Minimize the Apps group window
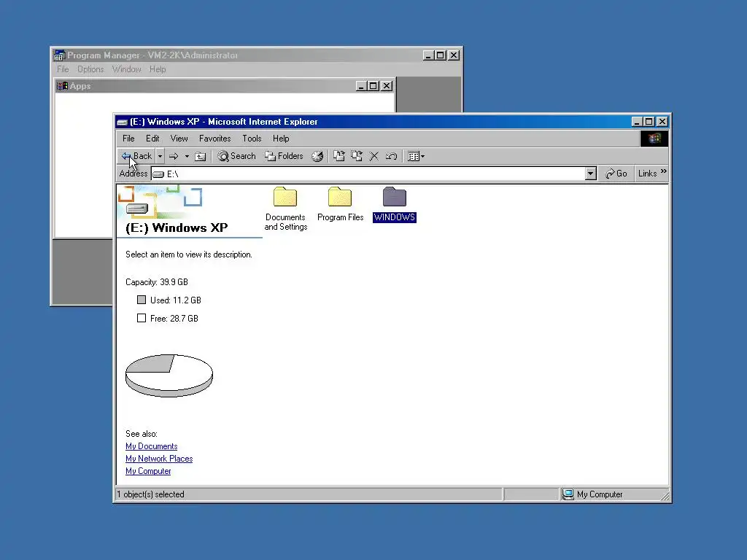This screenshot has width=747, height=560. [x=361, y=86]
